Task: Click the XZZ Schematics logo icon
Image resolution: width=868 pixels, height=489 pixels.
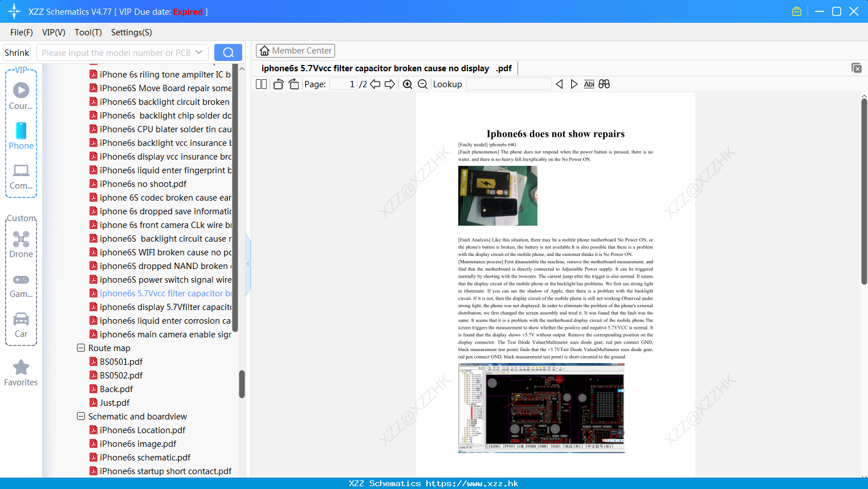Action: [x=14, y=11]
